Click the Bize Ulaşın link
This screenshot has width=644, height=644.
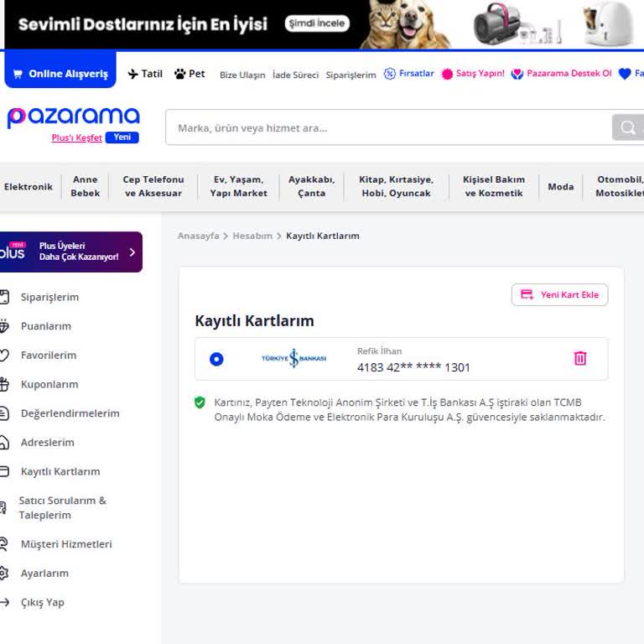pos(242,75)
